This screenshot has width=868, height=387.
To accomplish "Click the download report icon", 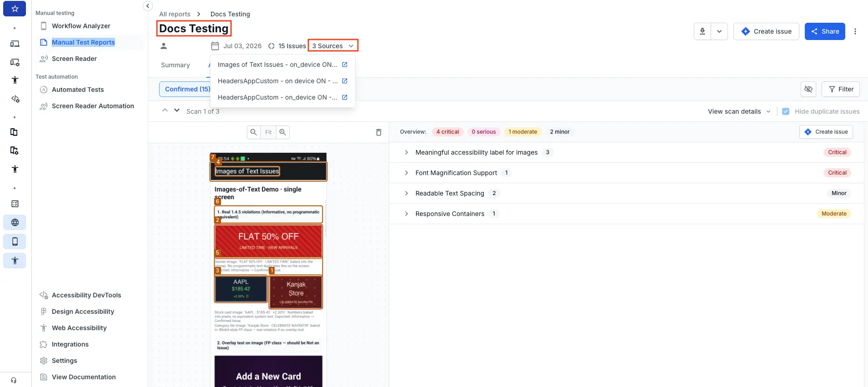I will coord(702,31).
